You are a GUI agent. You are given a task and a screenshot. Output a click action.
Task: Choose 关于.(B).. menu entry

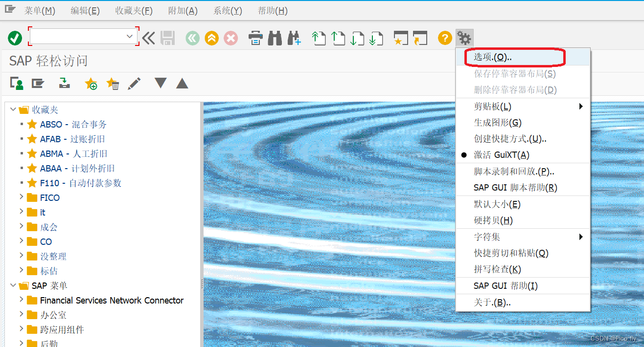point(523,303)
